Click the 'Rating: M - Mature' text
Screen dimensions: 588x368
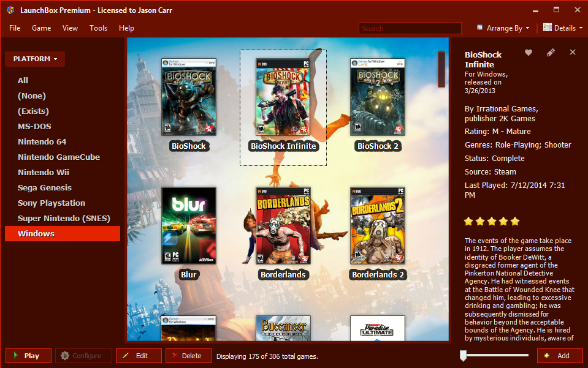[x=498, y=132]
